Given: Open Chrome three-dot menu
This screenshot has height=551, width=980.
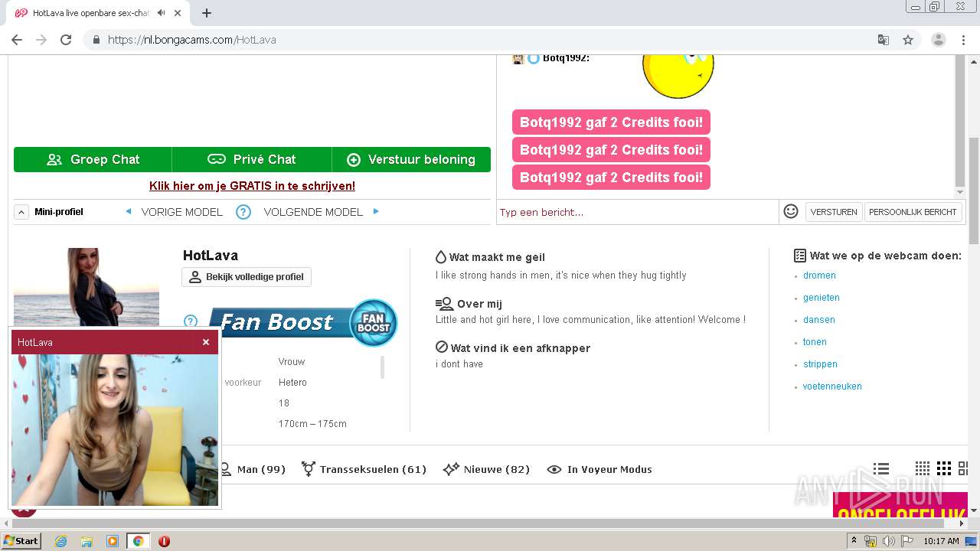Looking at the screenshot, I should point(965,40).
